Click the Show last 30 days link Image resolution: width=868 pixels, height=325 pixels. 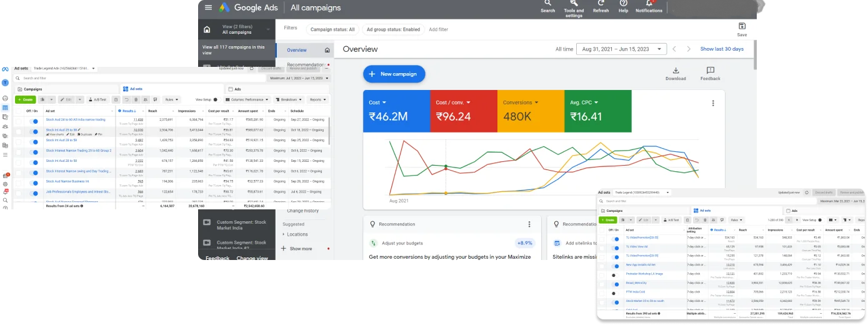click(722, 49)
